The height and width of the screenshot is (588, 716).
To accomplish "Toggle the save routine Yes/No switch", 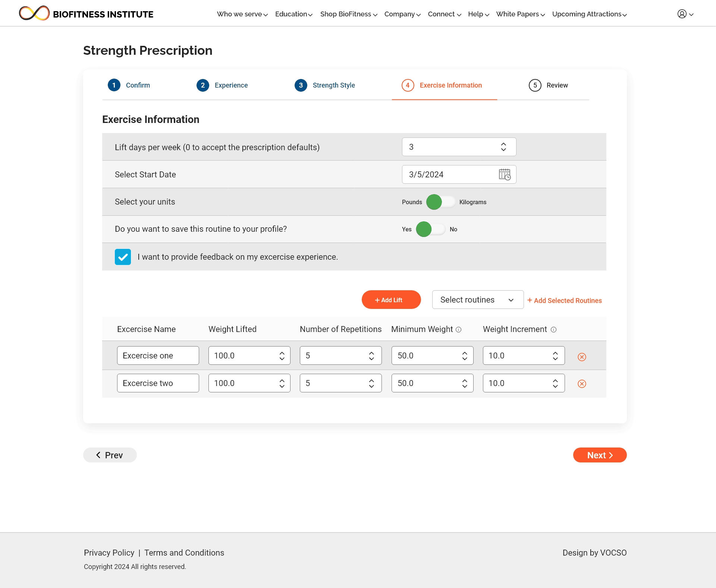I will 431,229.
